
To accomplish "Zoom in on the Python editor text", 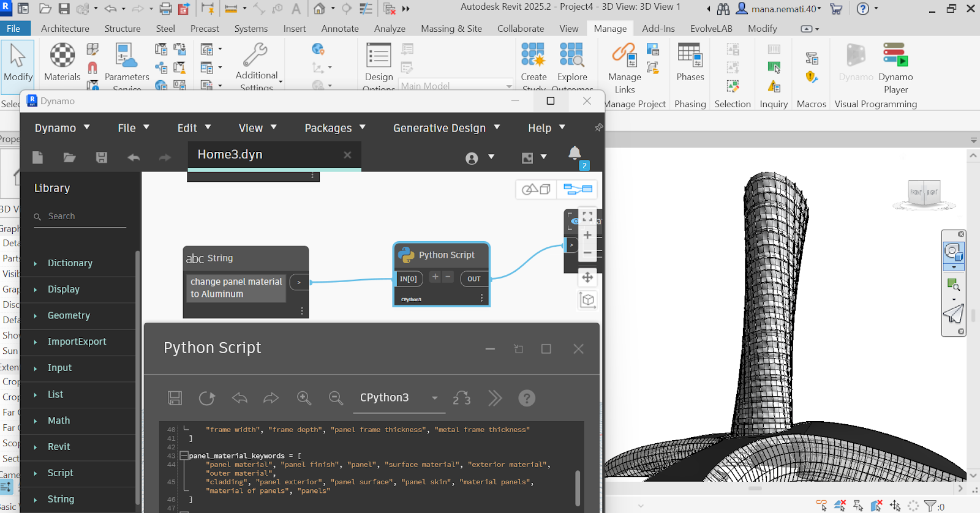I will click(304, 398).
